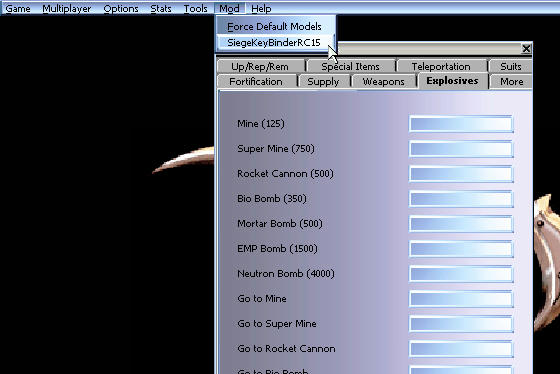Click the Go to Rocket Cannon key field
Image resolution: width=560 pixels, height=374 pixels.
[461, 349]
